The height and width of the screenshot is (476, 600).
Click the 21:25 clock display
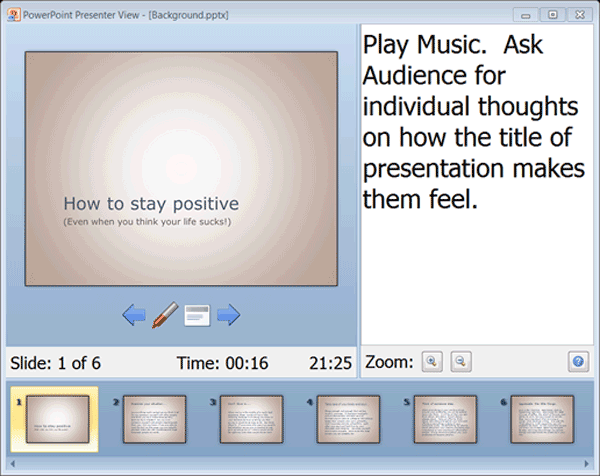pyautogui.click(x=330, y=363)
